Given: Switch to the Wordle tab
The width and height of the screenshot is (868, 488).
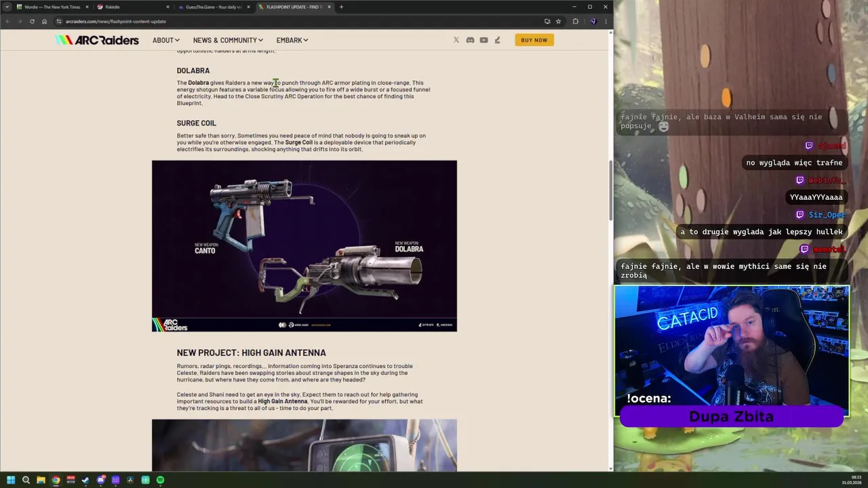Looking at the screenshot, I should click(x=52, y=7).
